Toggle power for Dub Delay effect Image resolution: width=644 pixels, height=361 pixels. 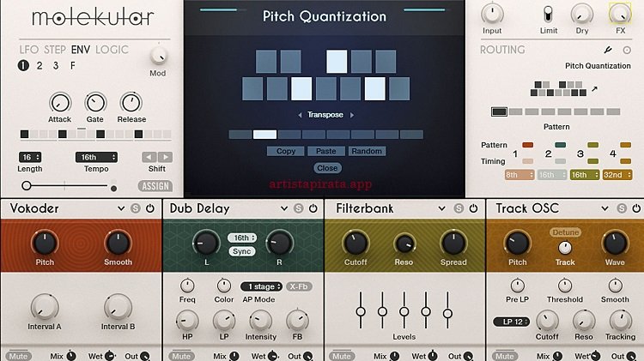coord(312,208)
